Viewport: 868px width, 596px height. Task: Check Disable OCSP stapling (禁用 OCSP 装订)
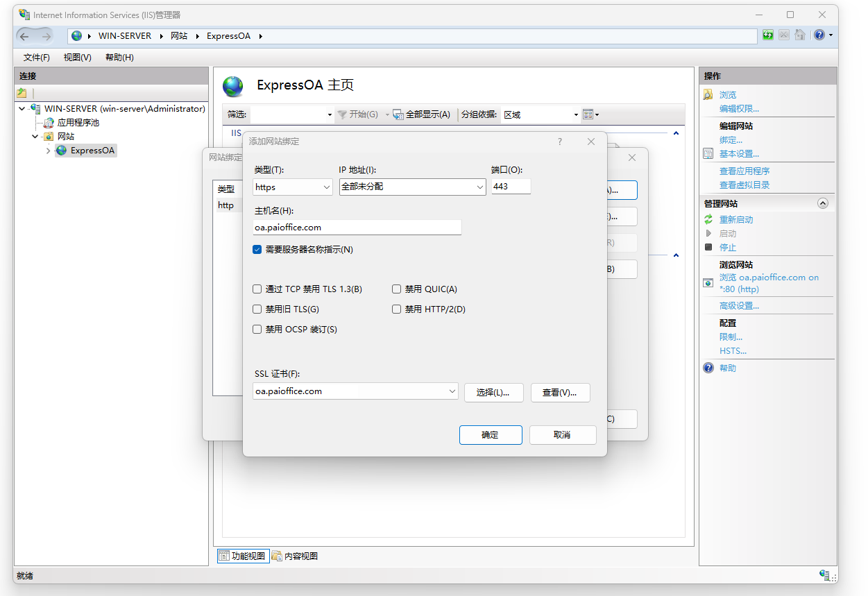[x=257, y=330]
